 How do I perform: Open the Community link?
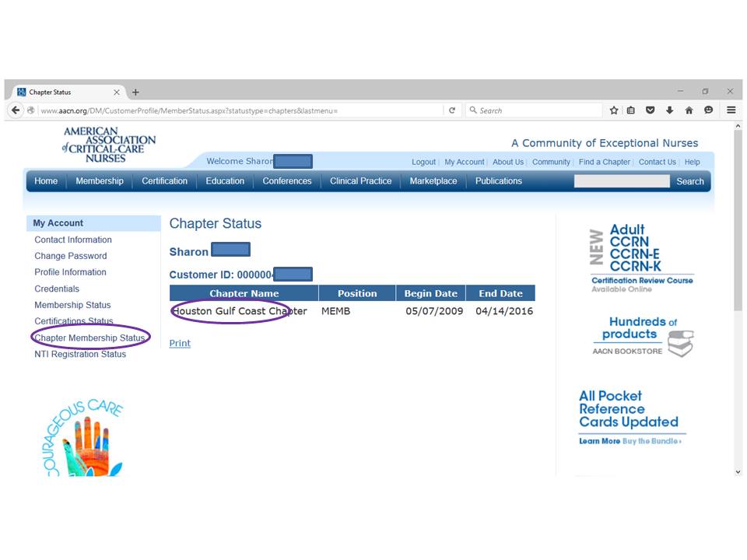point(551,162)
